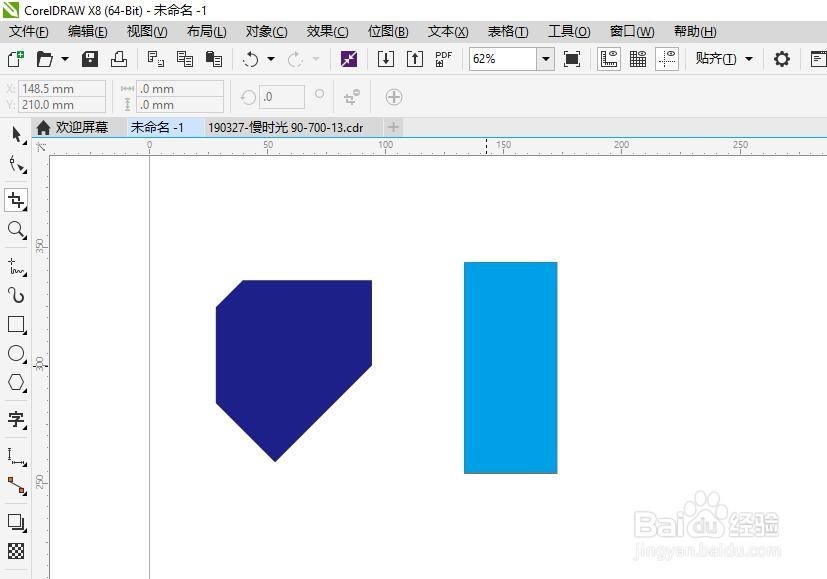Select the Polygon tool
827x579 pixels.
[17, 382]
